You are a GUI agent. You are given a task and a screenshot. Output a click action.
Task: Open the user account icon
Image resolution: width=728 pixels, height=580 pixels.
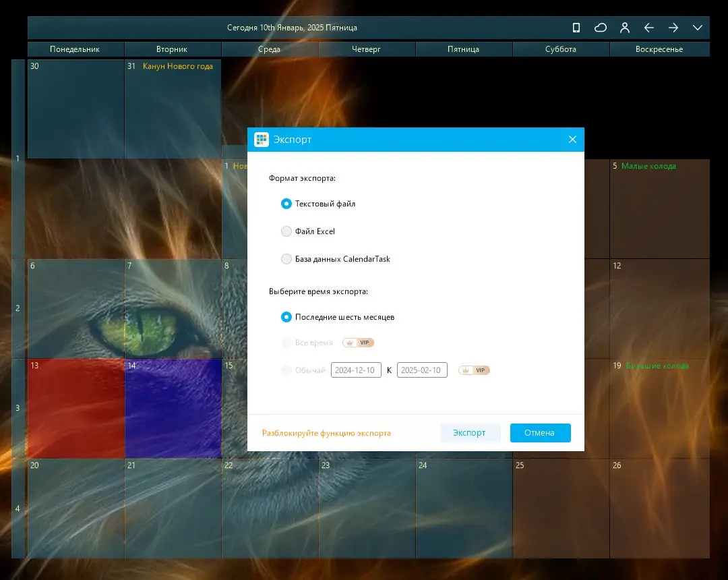coord(625,28)
